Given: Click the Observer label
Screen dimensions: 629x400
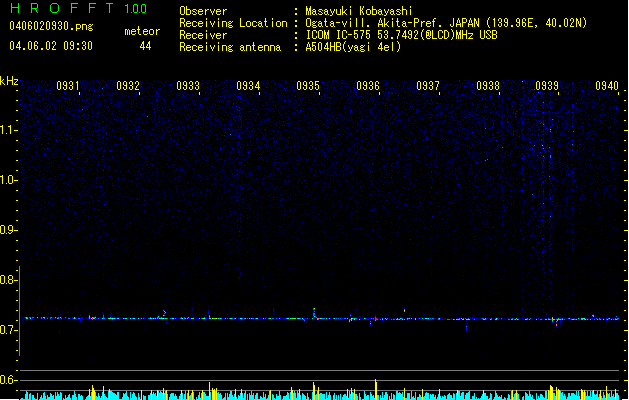Looking at the screenshot, I should tap(203, 11).
